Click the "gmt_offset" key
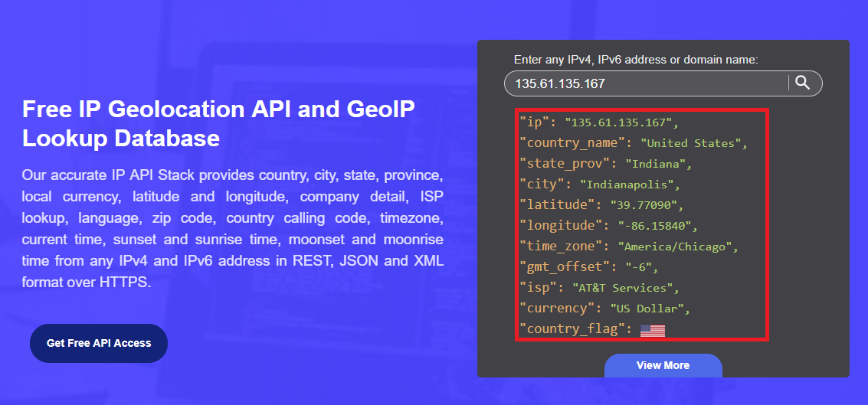Viewport: 868px width, 405px height. [x=565, y=266]
